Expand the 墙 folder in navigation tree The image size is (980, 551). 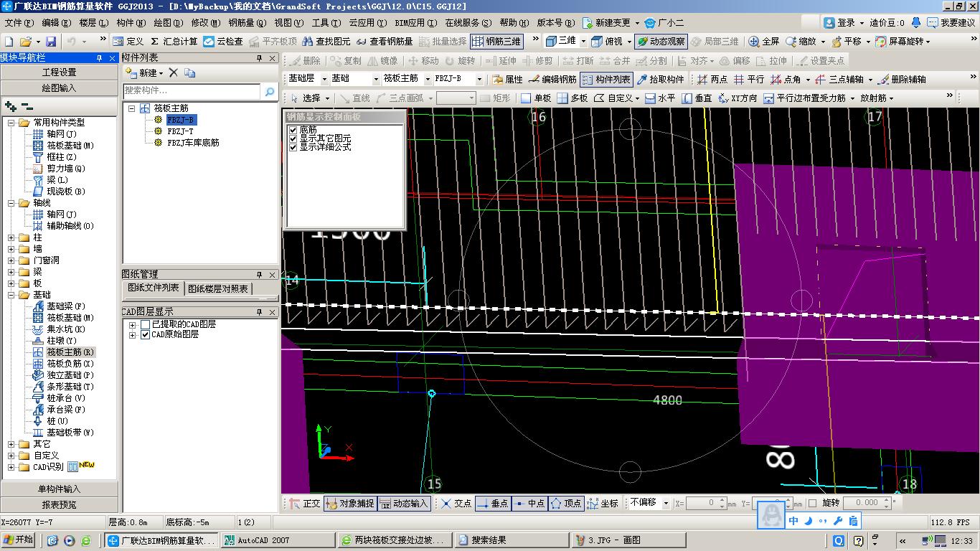11,249
